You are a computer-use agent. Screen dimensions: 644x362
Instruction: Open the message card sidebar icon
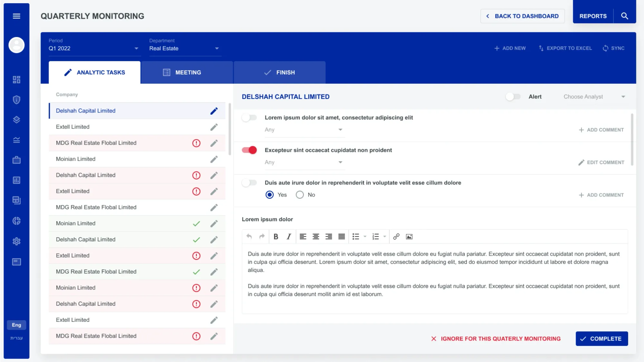pos(16,262)
